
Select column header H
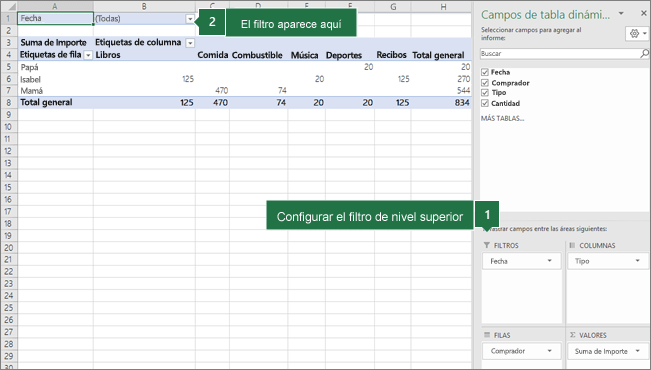point(441,7)
